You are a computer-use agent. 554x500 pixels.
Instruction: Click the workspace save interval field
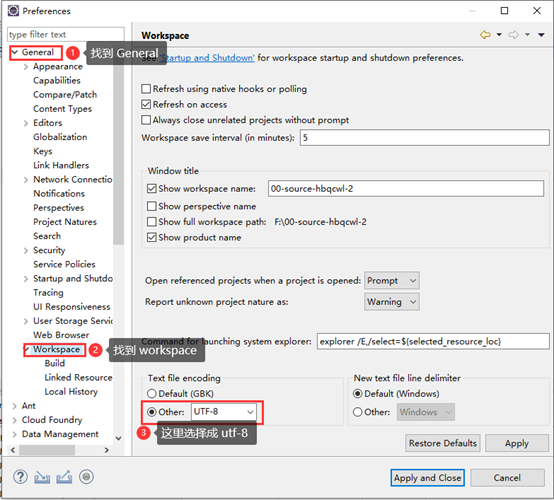pos(424,137)
